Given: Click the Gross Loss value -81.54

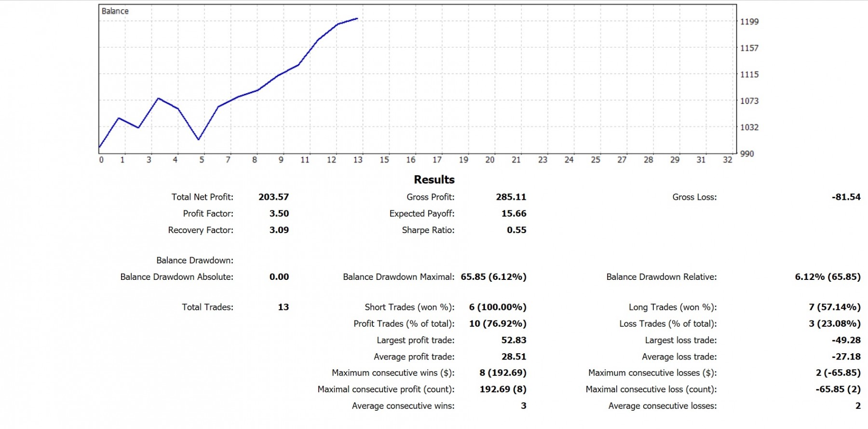Looking at the screenshot, I should tap(846, 197).
